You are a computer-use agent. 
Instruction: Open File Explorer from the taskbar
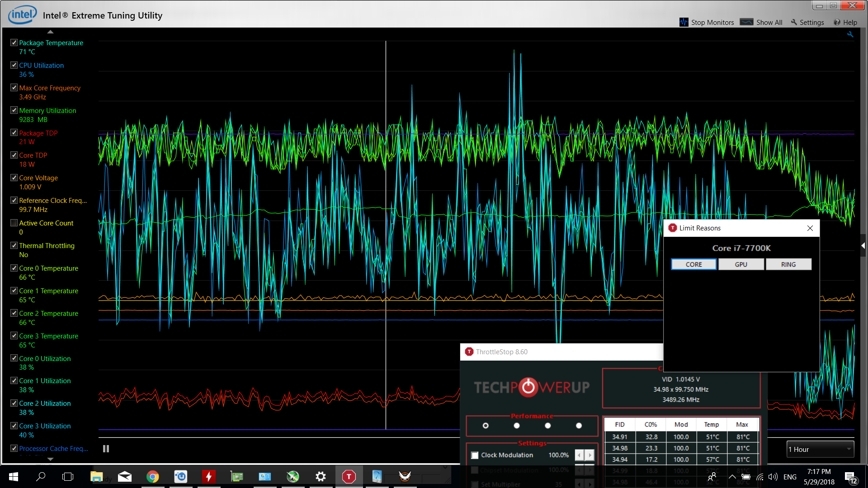[96, 477]
